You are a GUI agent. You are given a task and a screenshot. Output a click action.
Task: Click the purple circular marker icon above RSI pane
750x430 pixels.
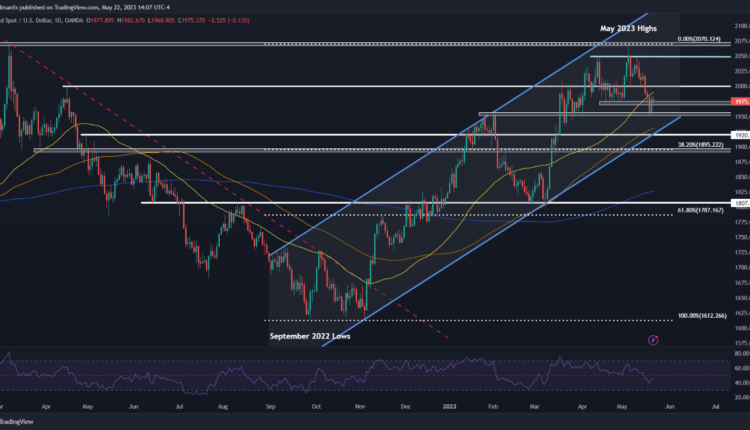click(653, 340)
